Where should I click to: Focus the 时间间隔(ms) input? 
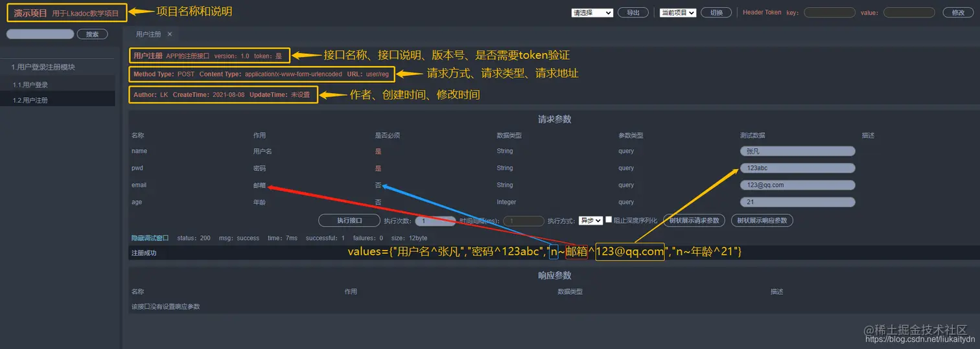(524, 221)
